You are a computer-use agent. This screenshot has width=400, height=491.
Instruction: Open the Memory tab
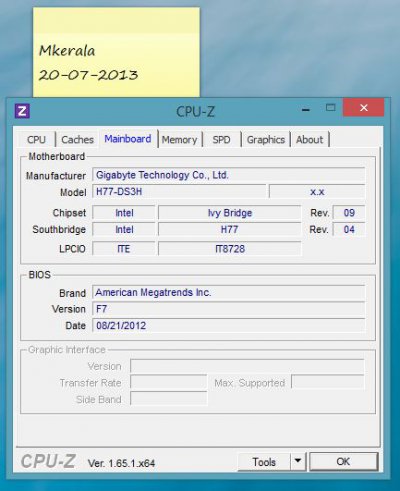(x=180, y=139)
